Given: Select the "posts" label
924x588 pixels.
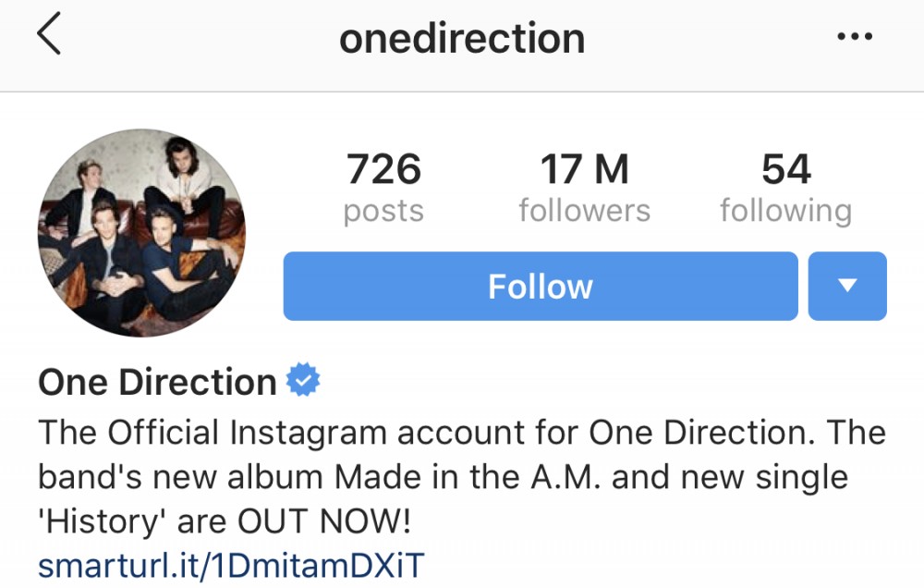Looking at the screenshot, I should coord(383,211).
